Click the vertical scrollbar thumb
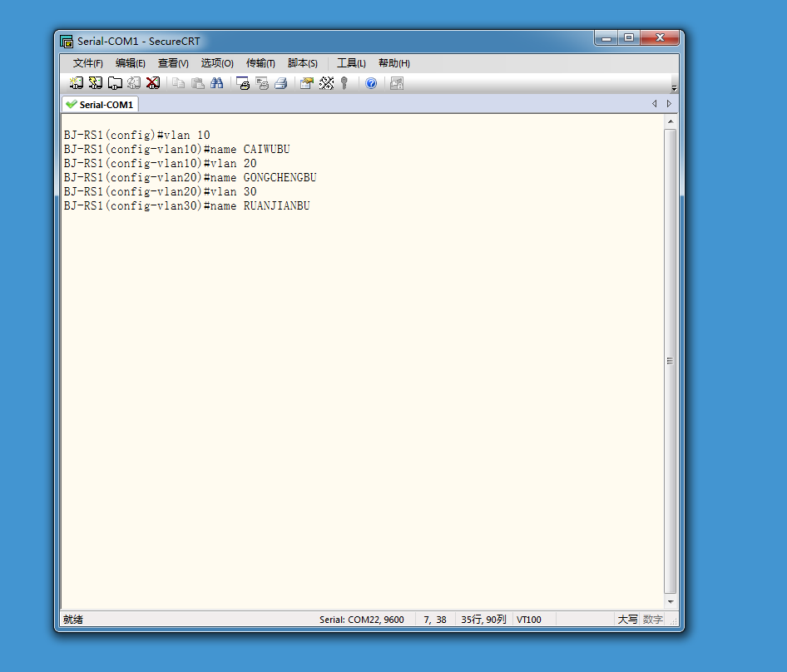The height and width of the screenshot is (672, 787). pos(671,361)
